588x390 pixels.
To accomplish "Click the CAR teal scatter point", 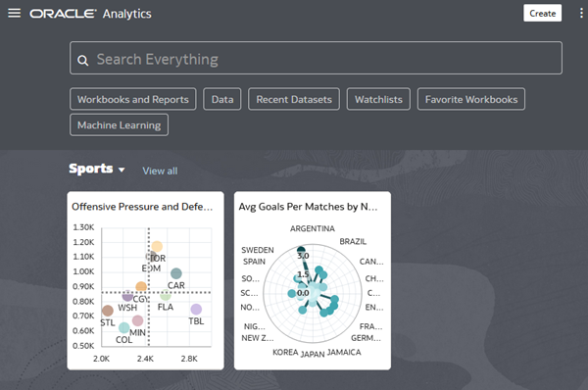I will pos(175,273).
